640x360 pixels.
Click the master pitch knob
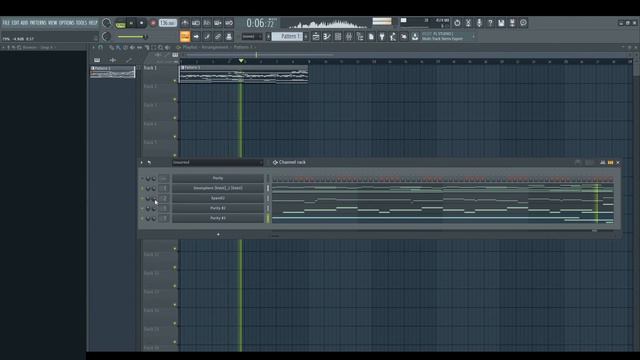click(x=107, y=37)
